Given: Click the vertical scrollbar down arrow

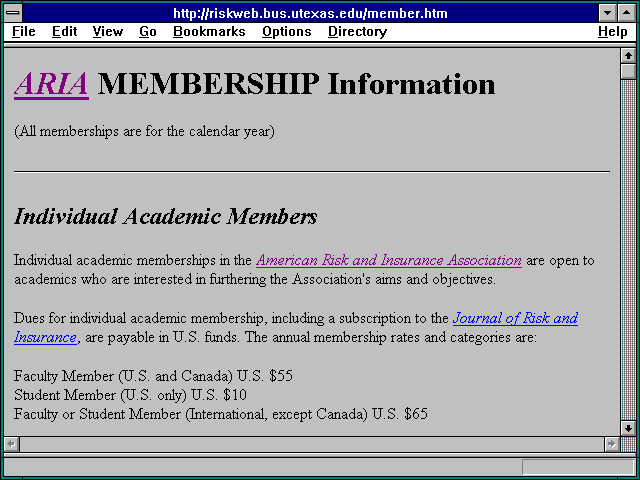Looking at the screenshot, I should click(x=628, y=428).
